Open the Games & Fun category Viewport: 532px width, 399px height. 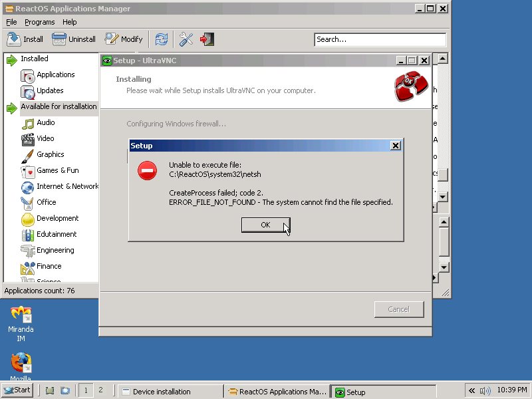(58, 170)
